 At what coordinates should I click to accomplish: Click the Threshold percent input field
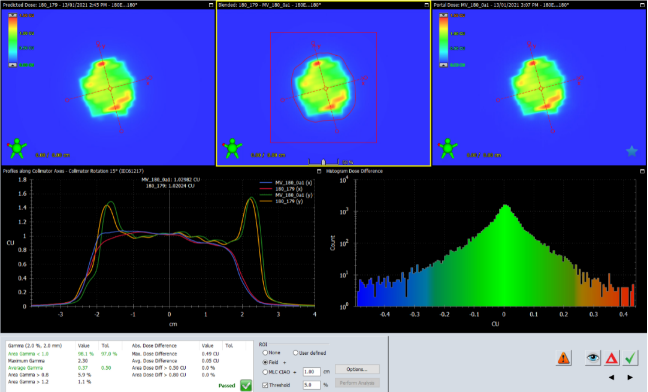(x=312, y=385)
